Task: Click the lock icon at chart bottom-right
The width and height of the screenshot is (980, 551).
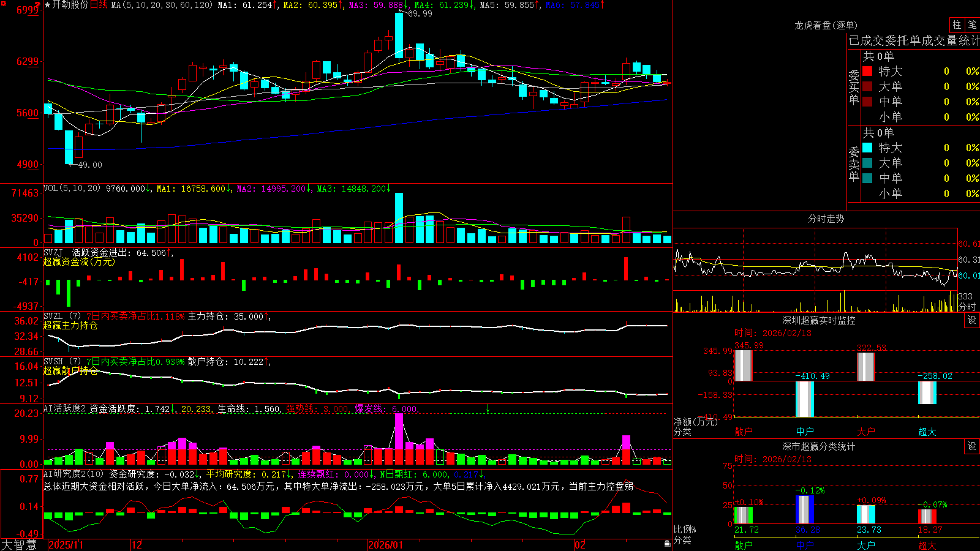Action: (667, 543)
